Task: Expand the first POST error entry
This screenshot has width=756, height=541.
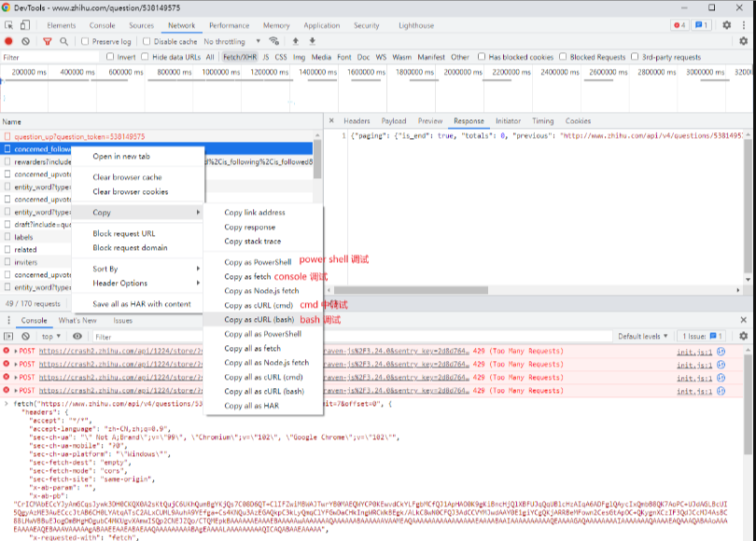Action: 16,352
